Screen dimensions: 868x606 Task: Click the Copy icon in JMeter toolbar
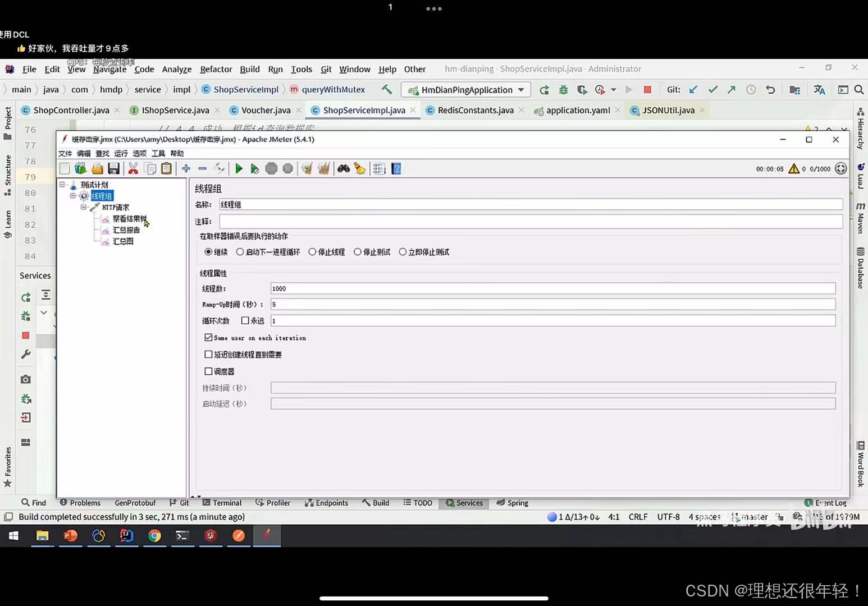coord(150,168)
